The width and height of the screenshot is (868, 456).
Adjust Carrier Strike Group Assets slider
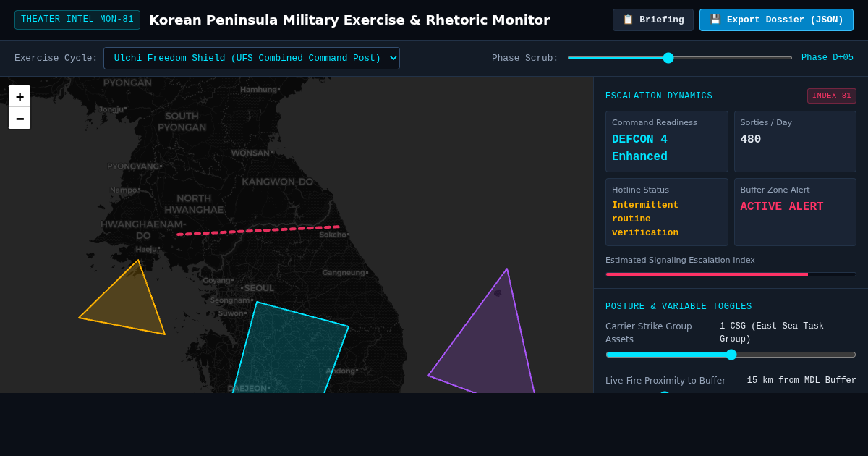(731, 355)
